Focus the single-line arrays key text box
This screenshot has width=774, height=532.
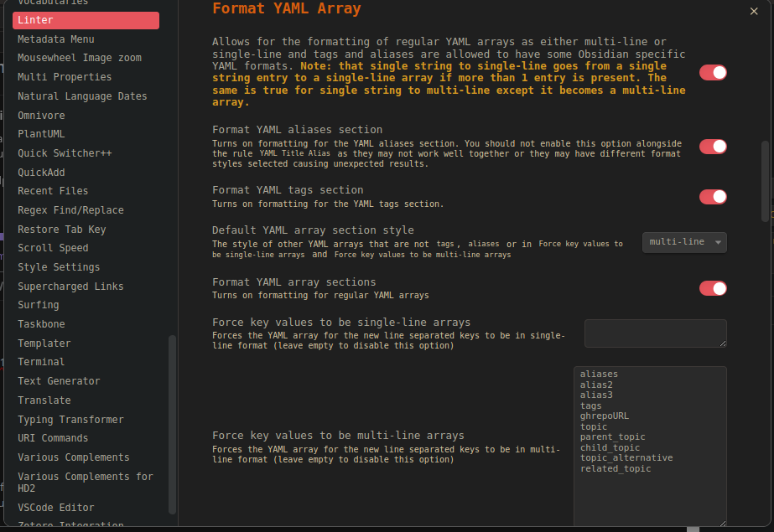(656, 333)
